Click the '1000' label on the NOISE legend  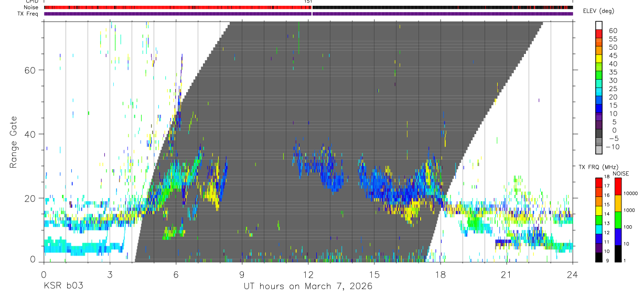pos(629,210)
